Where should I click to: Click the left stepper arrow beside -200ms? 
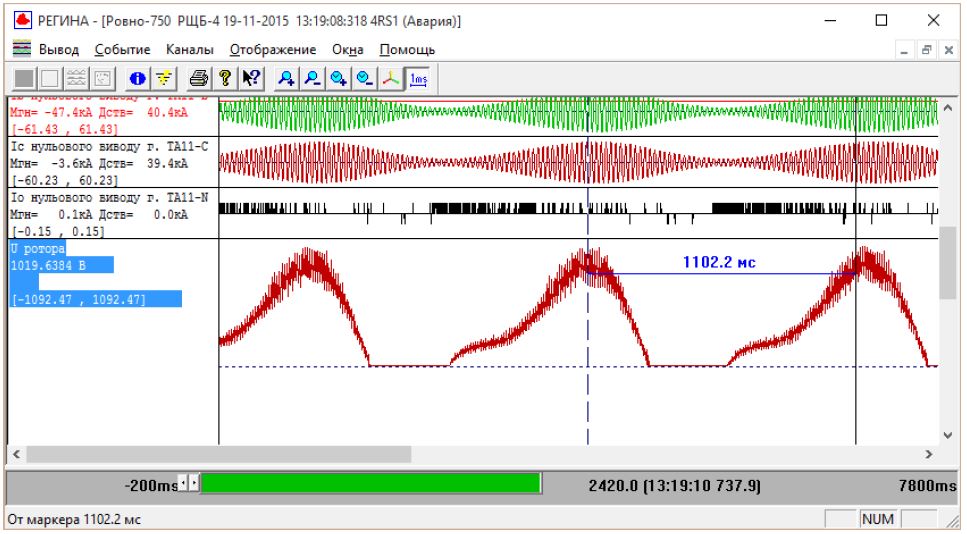click(x=183, y=483)
